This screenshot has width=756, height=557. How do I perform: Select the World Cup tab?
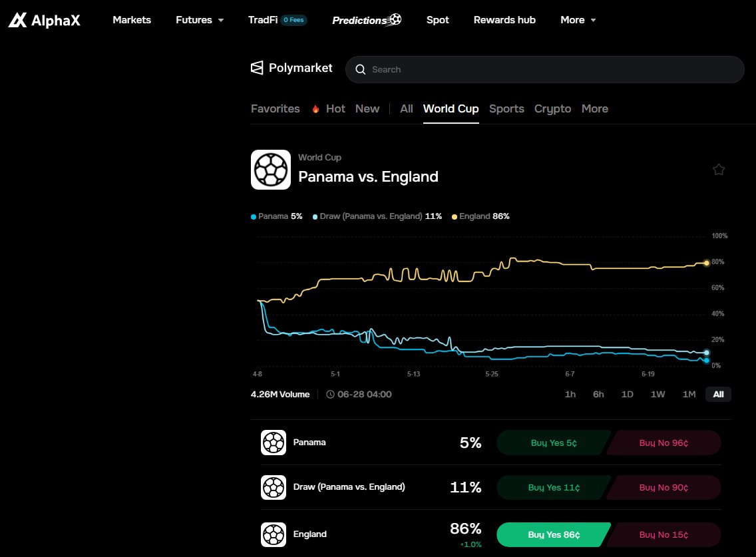pyautogui.click(x=451, y=109)
